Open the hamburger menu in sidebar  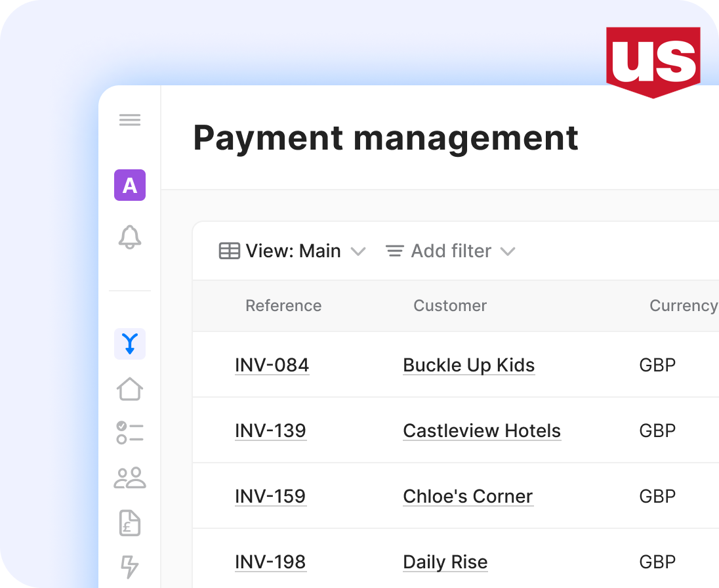(130, 120)
